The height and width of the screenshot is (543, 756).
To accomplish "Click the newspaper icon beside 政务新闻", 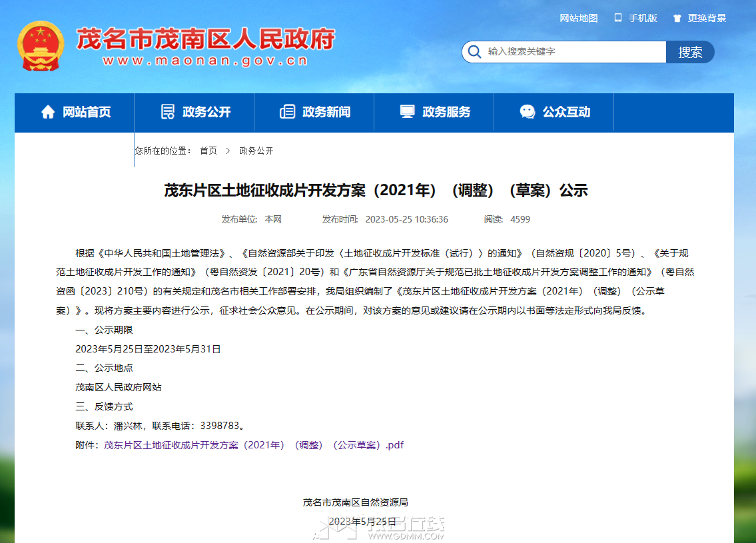I will click(x=287, y=112).
